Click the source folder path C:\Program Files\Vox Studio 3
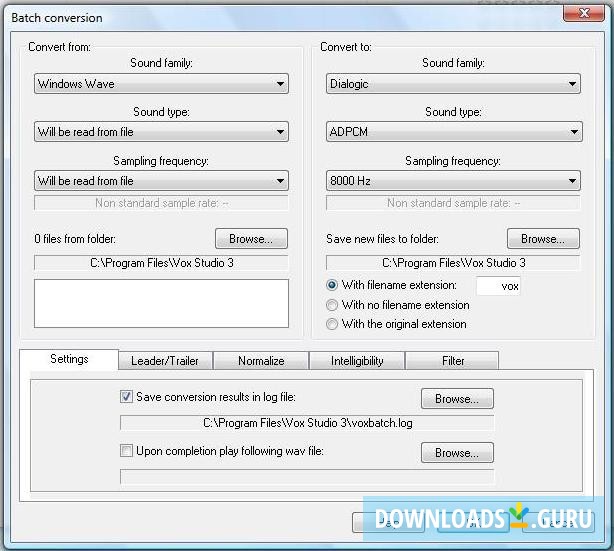Image resolution: width=614 pixels, height=551 pixels. [x=161, y=263]
